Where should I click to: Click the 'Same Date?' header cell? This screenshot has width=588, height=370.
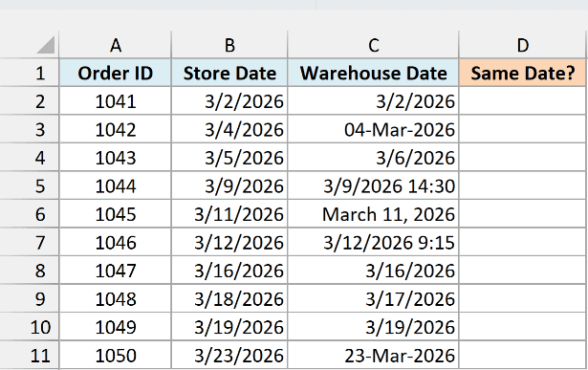tap(523, 73)
